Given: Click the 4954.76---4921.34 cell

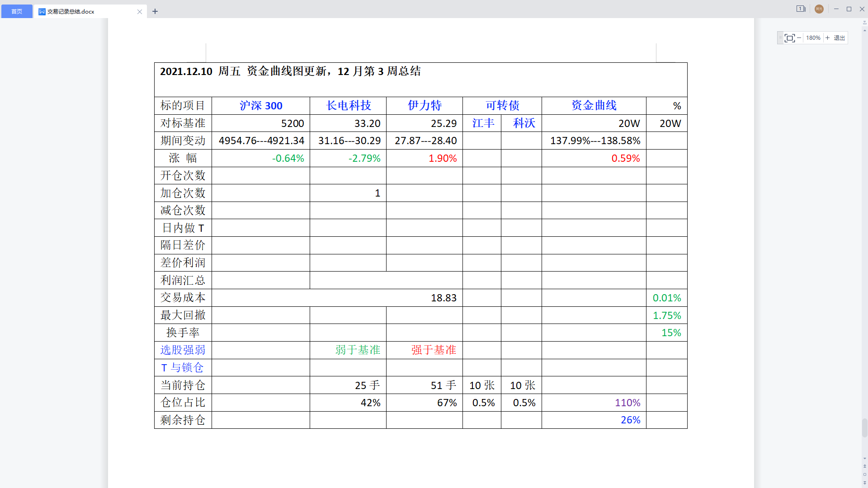Looking at the screenshot, I should 261,141.
